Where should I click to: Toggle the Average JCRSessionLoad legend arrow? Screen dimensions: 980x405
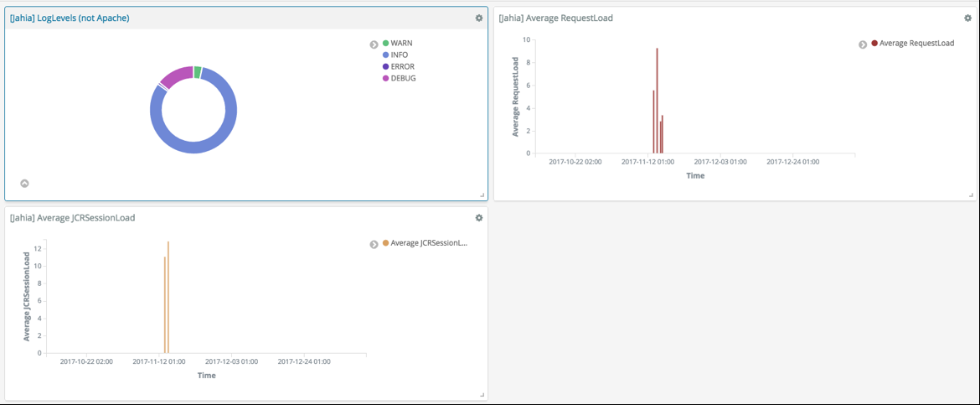(374, 245)
